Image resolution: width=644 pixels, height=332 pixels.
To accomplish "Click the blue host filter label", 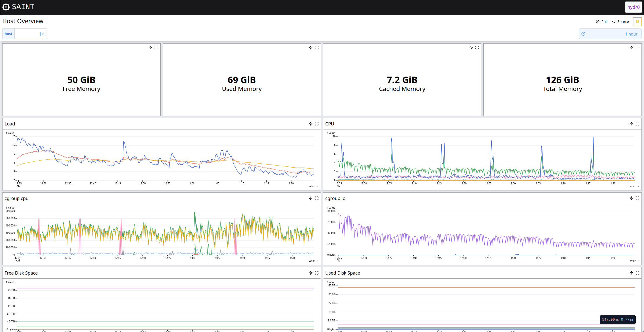I will click(8, 34).
